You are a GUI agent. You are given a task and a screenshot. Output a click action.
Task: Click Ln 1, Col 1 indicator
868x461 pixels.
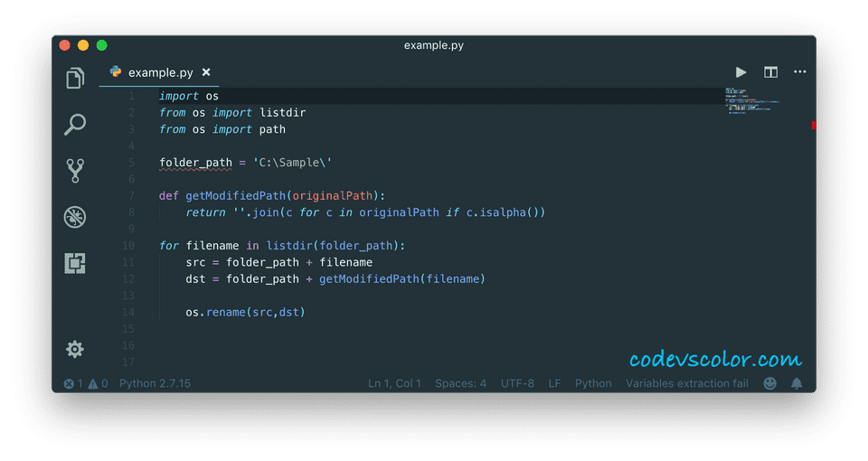pos(395,383)
